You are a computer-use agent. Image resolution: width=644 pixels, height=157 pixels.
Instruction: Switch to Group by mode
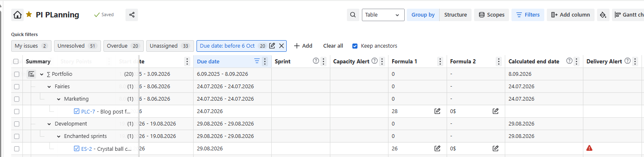[x=423, y=15]
